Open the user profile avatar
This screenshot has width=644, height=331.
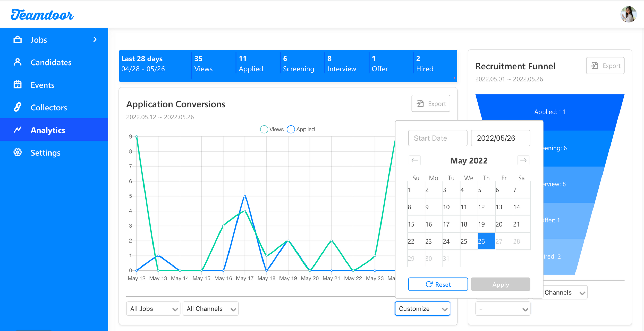[628, 14]
